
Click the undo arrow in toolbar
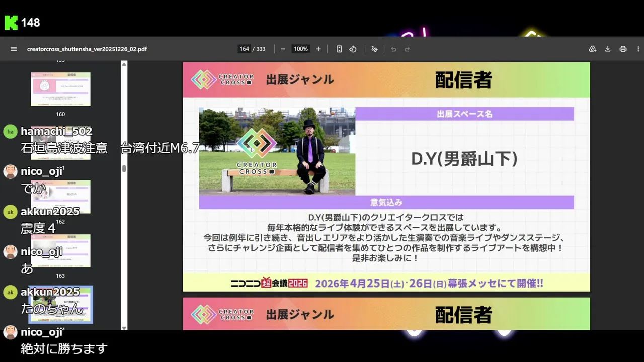pos(393,49)
